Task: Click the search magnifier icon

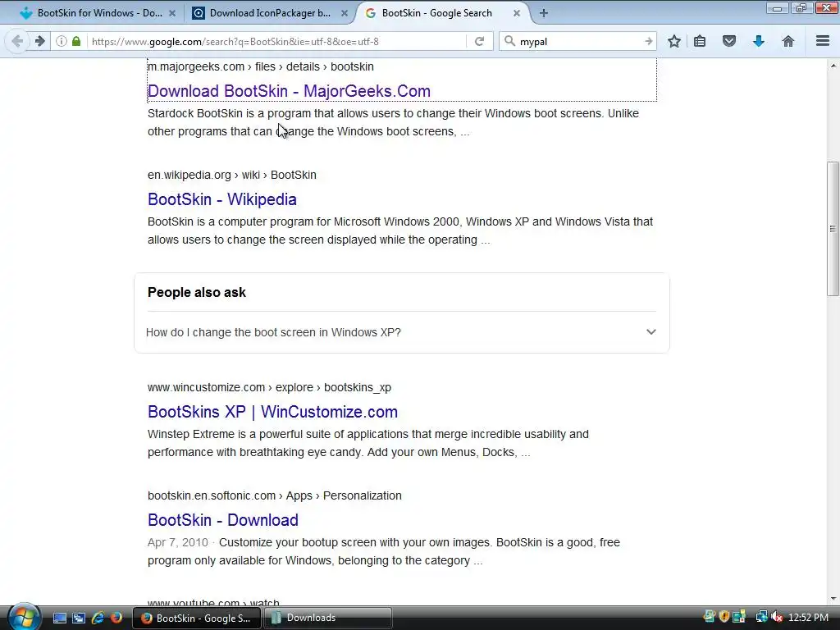Action: tap(510, 41)
